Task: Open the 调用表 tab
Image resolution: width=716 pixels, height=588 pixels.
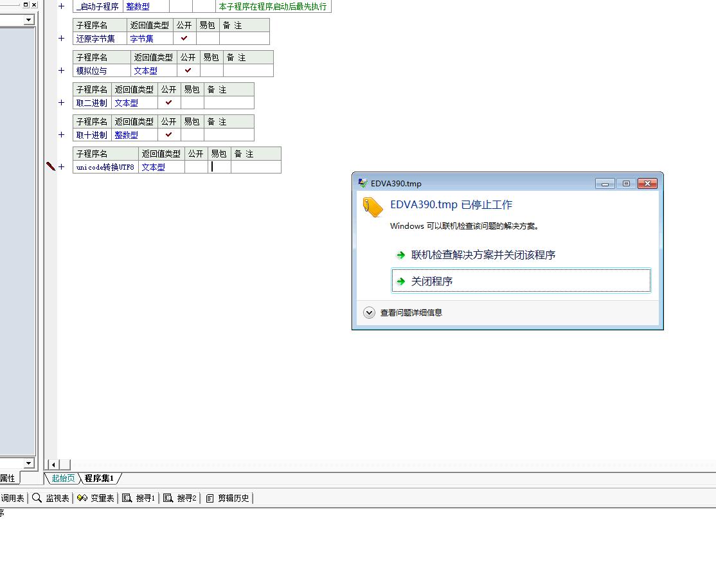Action: click(x=12, y=498)
